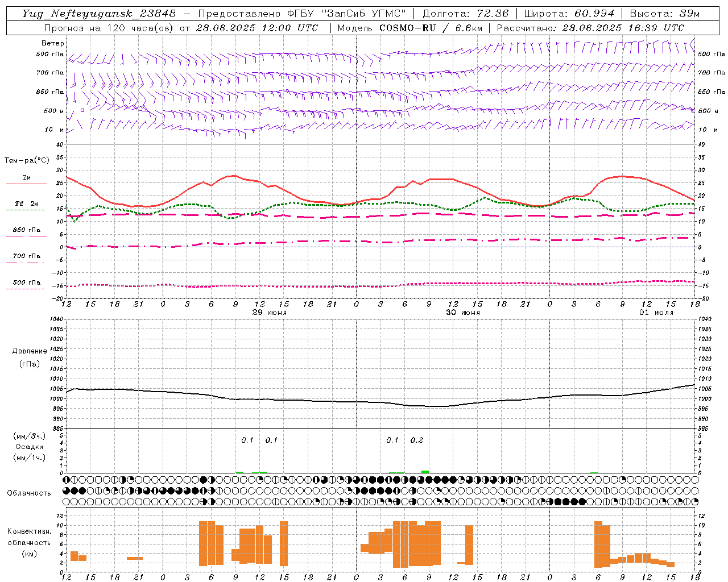The height and width of the screenshot is (582, 728).
Task: Click the computed time 28.06.2025 16:39 UTC
Action: coord(623,28)
